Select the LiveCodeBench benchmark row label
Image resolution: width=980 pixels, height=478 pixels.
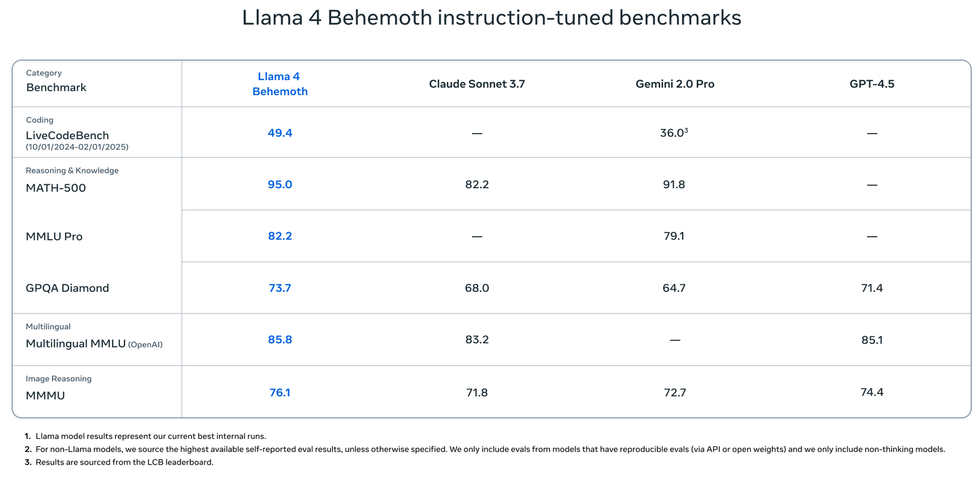67,135
